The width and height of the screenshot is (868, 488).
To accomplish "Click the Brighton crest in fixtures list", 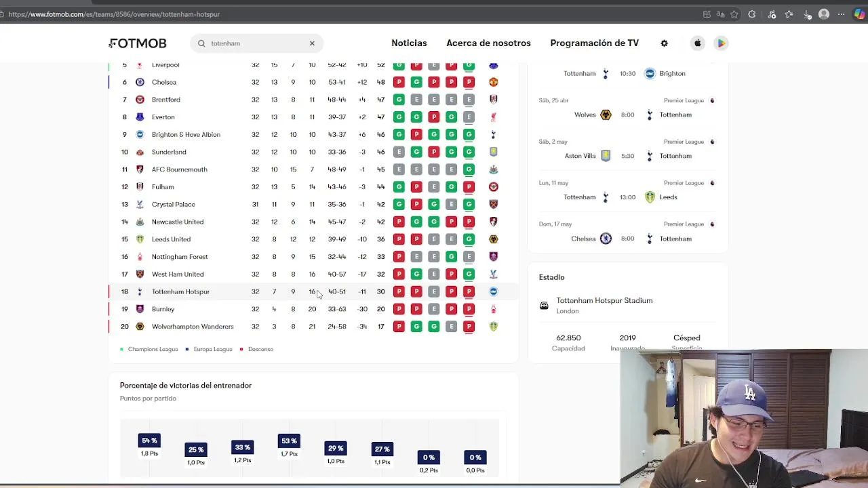I will click(x=650, y=73).
